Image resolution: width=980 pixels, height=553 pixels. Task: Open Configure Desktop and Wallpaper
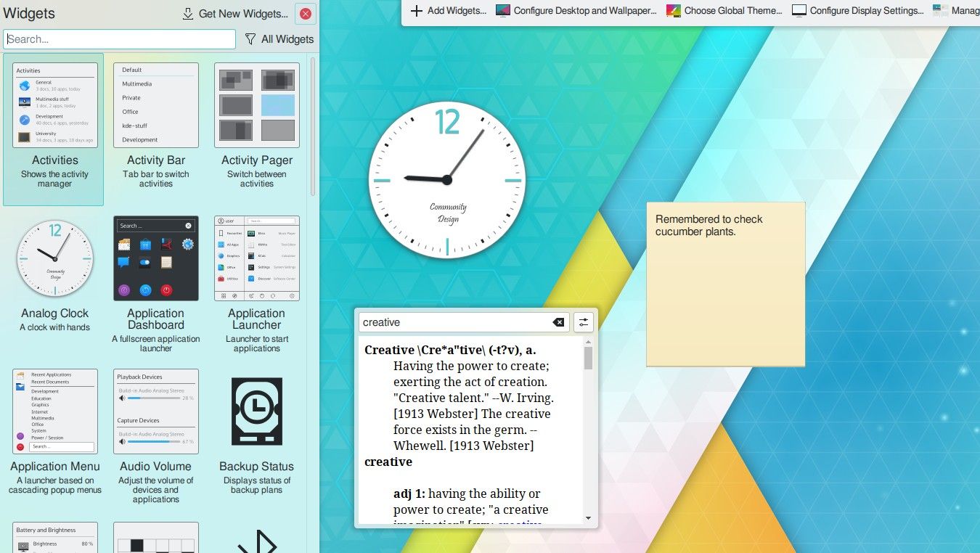(x=576, y=11)
